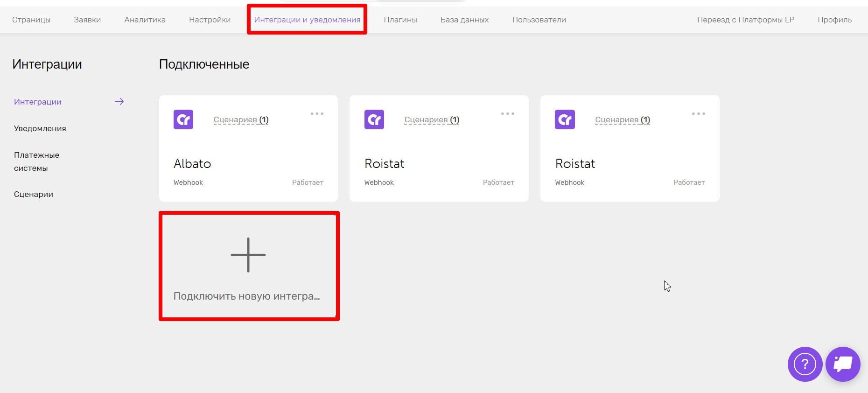
Task: Open the Плагины tab
Action: pyautogui.click(x=400, y=20)
